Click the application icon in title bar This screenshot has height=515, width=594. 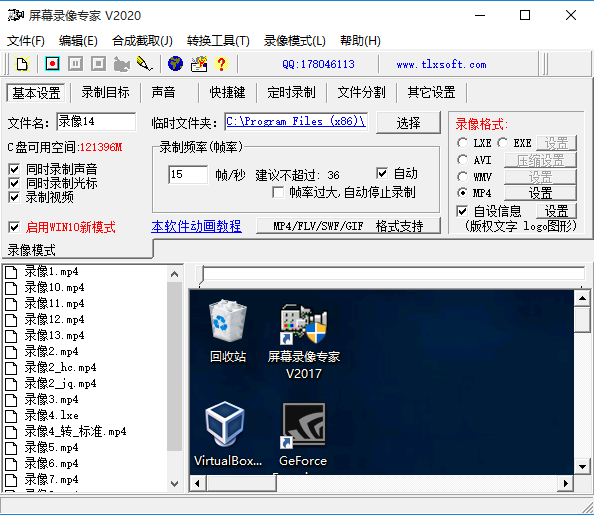[x=16, y=16]
